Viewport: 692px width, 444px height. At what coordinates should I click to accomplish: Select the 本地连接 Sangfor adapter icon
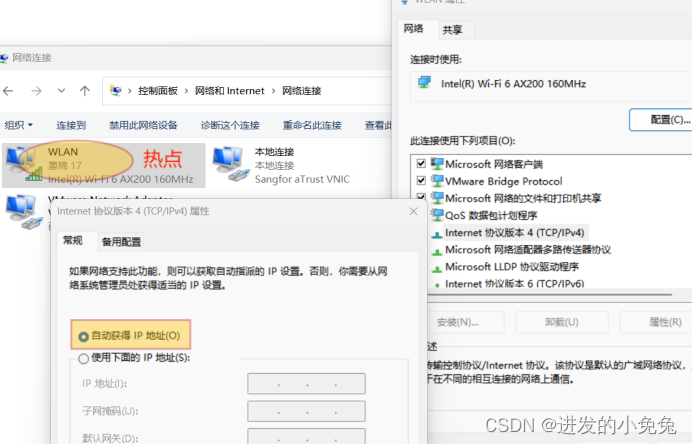click(x=230, y=164)
